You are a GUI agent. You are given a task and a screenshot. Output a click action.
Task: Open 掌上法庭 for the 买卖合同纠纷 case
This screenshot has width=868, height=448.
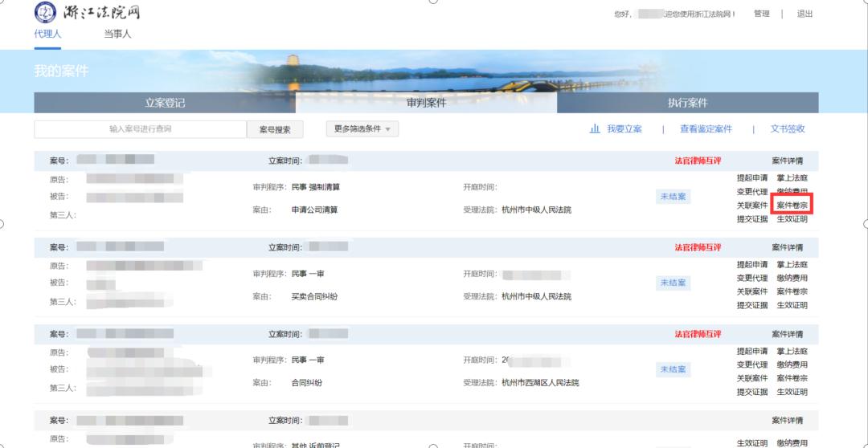tap(792, 264)
